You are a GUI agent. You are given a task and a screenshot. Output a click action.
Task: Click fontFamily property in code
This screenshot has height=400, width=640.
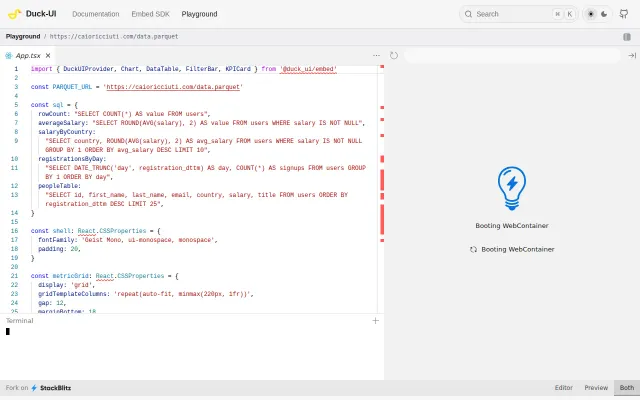tap(58, 240)
